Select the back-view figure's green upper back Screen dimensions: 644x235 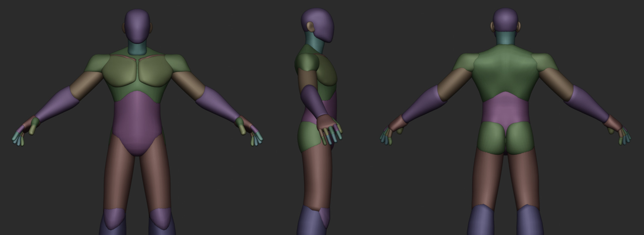(505, 72)
